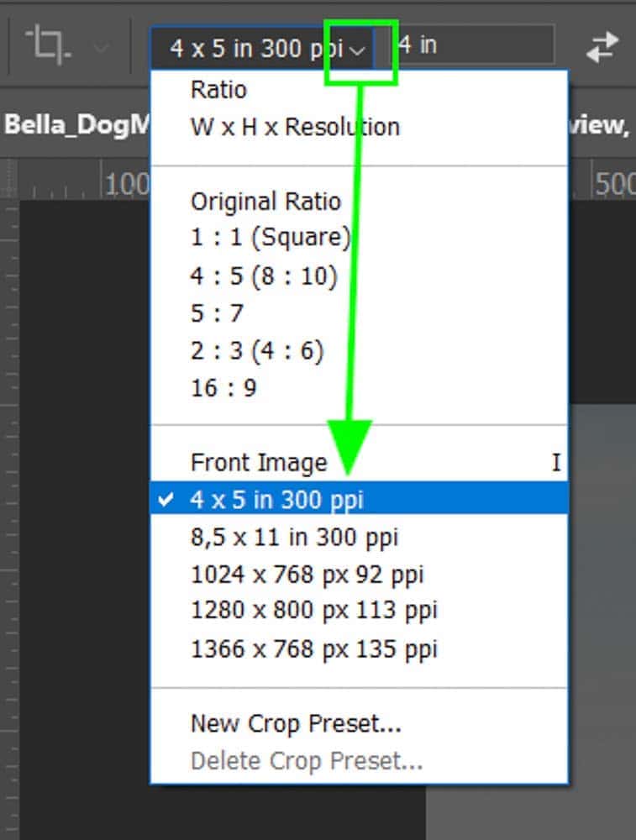Choose the '1 : 1 (Square)' ratio
The image size is (636, 840).
point(270,237)
